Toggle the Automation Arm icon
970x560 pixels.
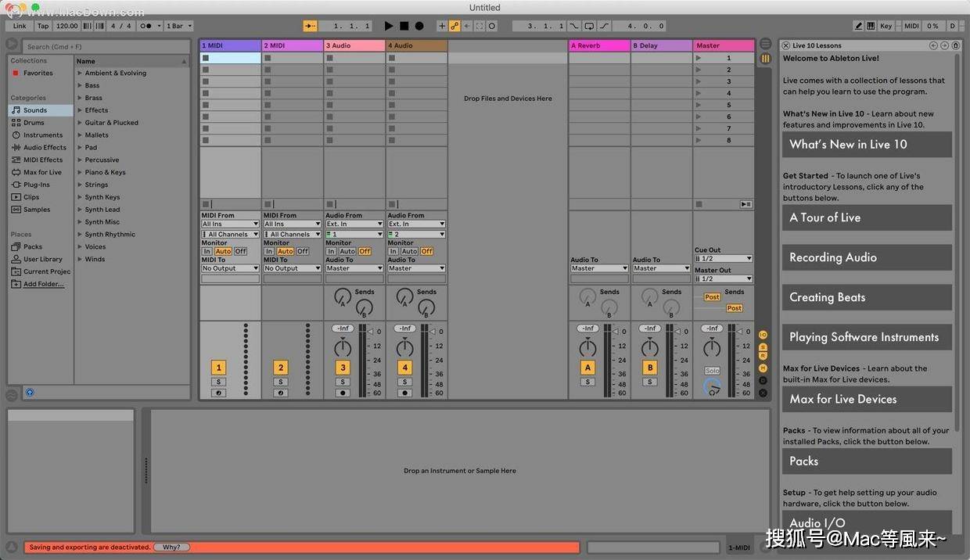(x=454, y=26)
